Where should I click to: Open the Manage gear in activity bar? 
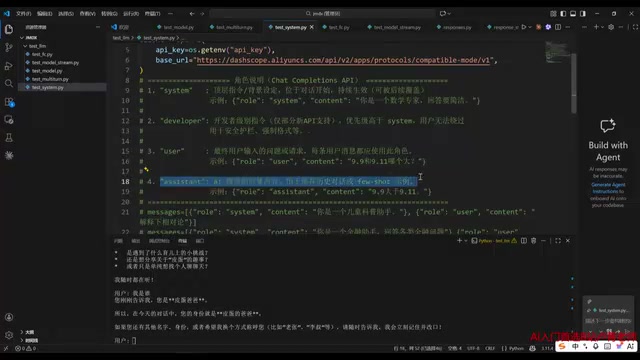point(9,335)
